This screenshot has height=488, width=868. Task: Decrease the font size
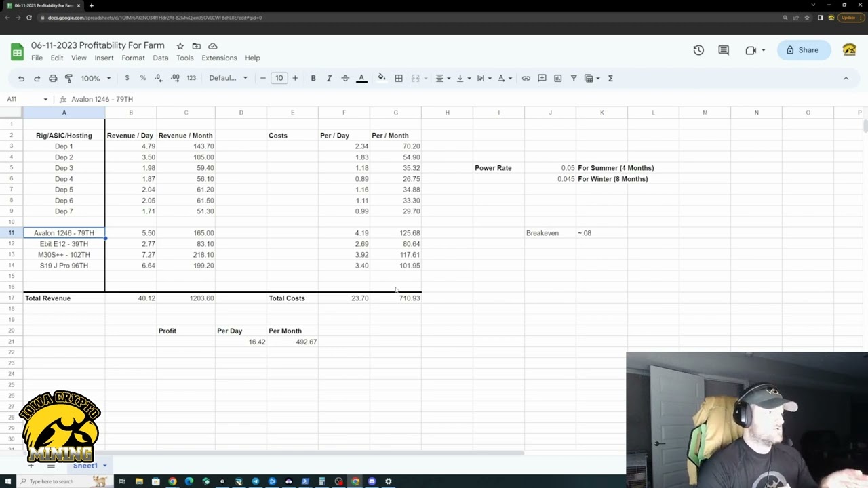(263, 79)
